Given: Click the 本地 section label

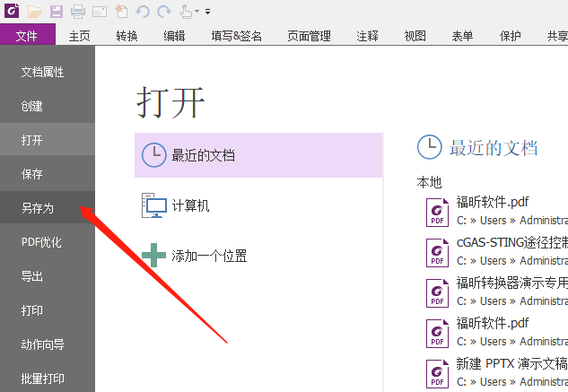Looking at the screenshot, I should [x=429, y=182].
